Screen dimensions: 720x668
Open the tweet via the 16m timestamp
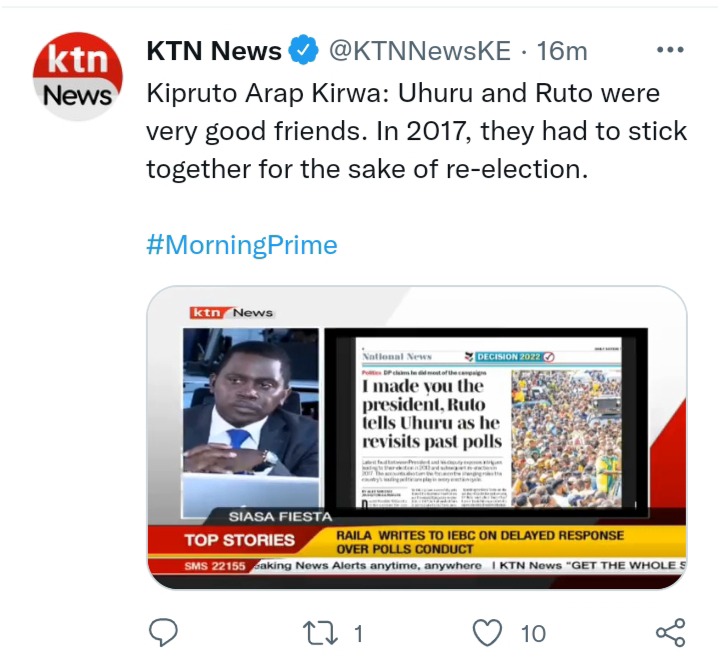coord(562,51)
